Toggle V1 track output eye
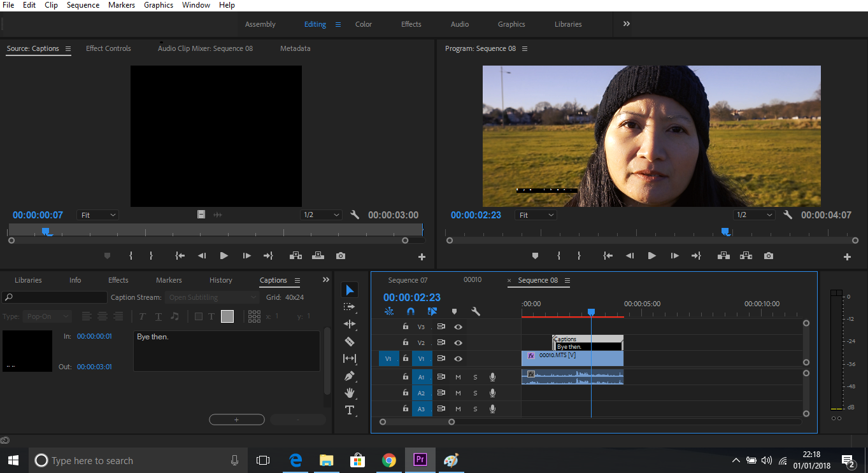This screenshot has width=868, height=473. (x=458, y=358)
